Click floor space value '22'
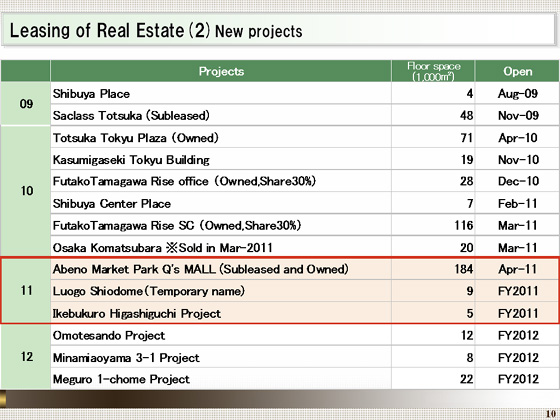Screen dimensions: 560x420 (x=466, y=379)
